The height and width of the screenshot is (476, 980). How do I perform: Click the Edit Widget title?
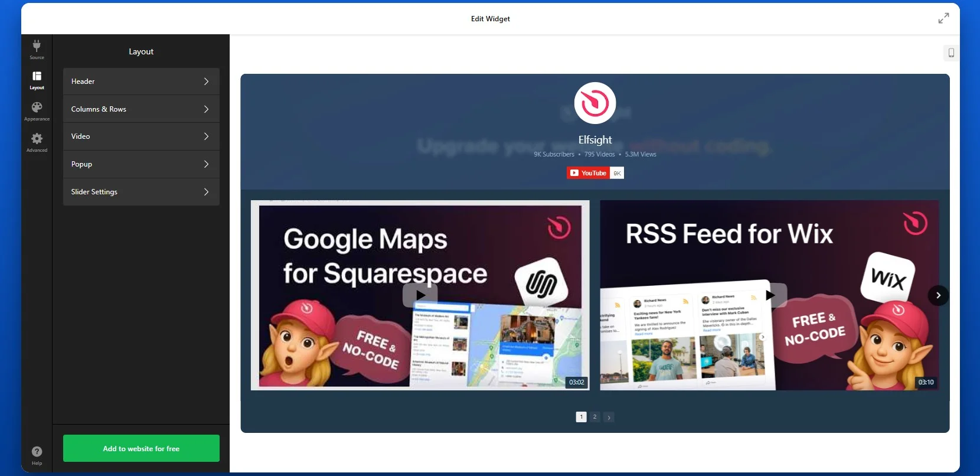point(491,19)
